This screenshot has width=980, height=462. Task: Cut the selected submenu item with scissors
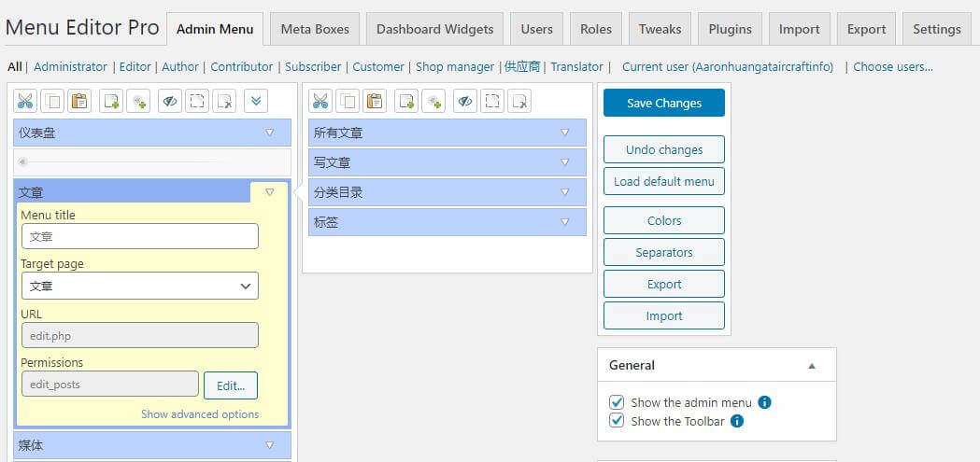coord(320,101)
